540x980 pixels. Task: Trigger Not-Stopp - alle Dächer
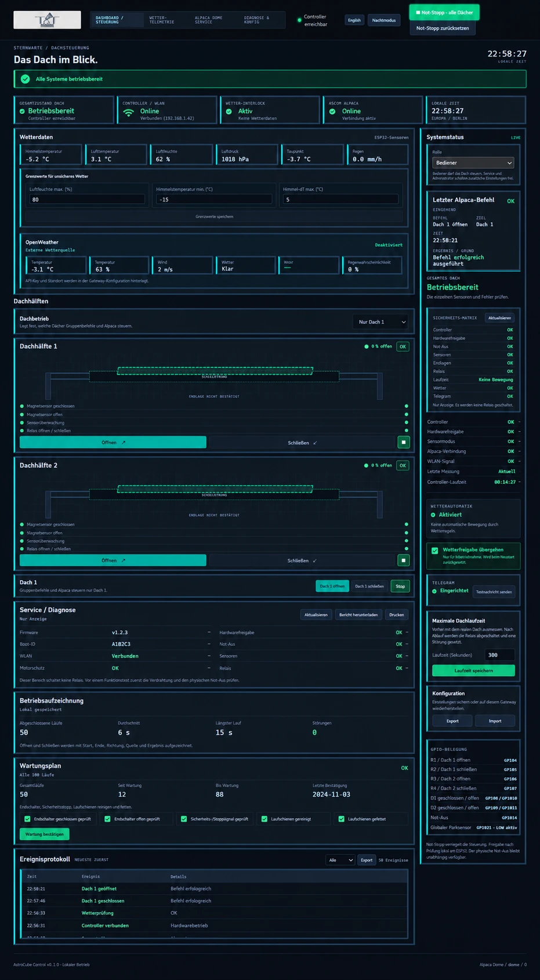tap(444, 12)
